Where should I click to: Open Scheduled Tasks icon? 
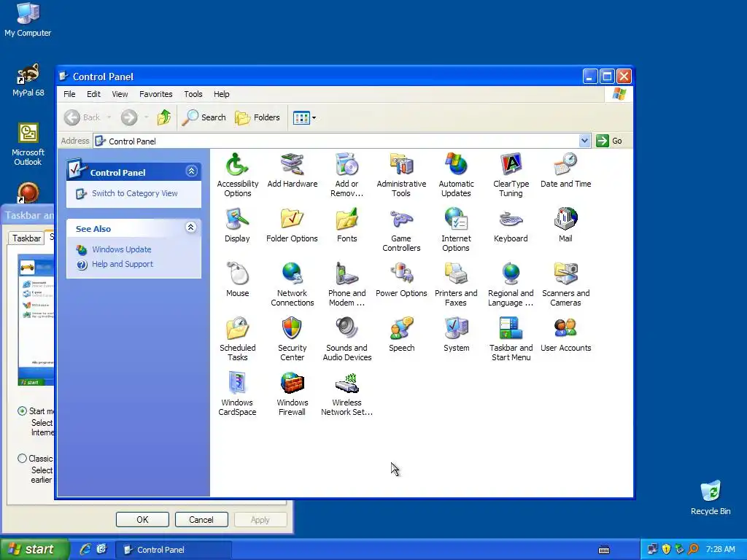click(x=237, y=339)
